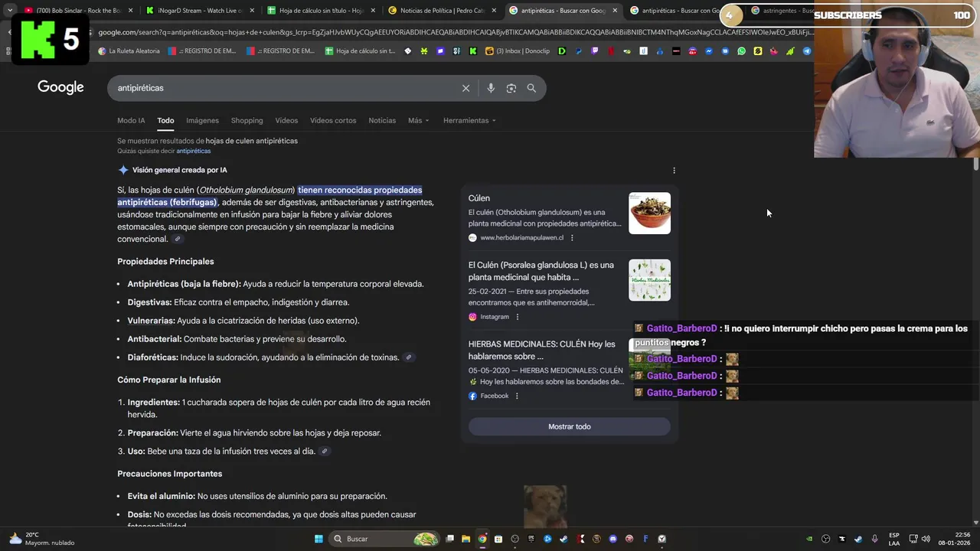Viewport: 980px width, 551px height.
Task: Click the 'Precauciones Importantes' heading
Action: click(x=169, y=474)
